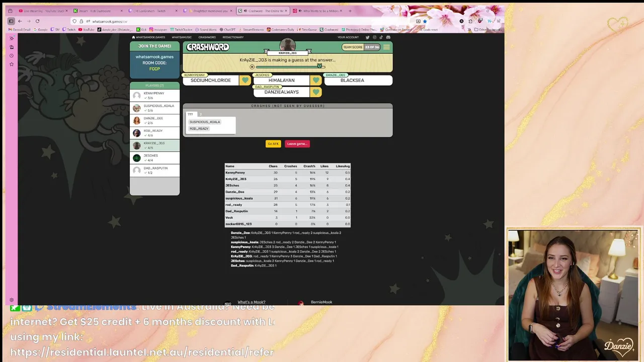Open the YOUR ACCOUNT link
The width and height of the screenshot is (644, 362).
pyautogui.click(x=348, y=37)
